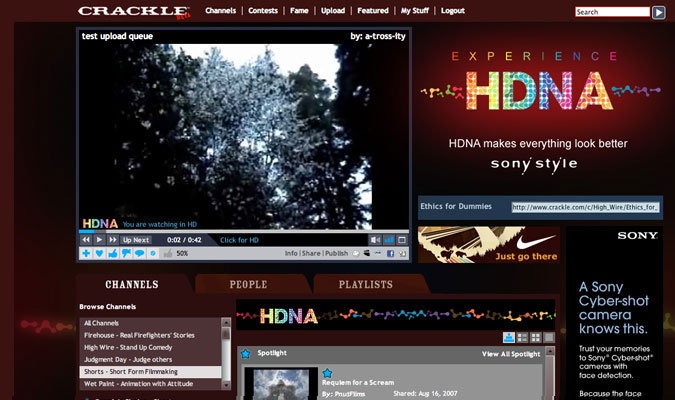This screenshot has height=400, width=675.
Task: Select All Channels in the browse list
Action: tap(150, 323)
